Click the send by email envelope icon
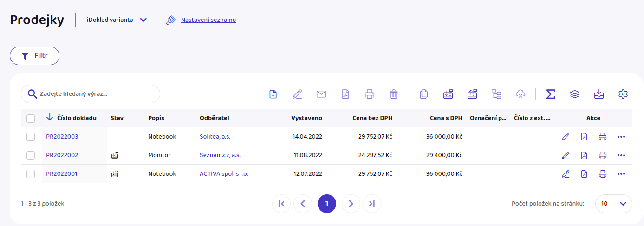This screenshot has height=226, width=644. (321, 94)
